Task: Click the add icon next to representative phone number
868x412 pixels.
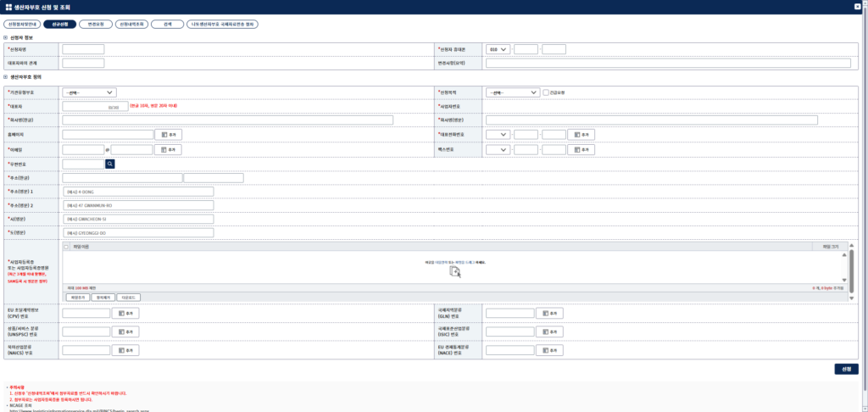Action: [x=581, y=135]
